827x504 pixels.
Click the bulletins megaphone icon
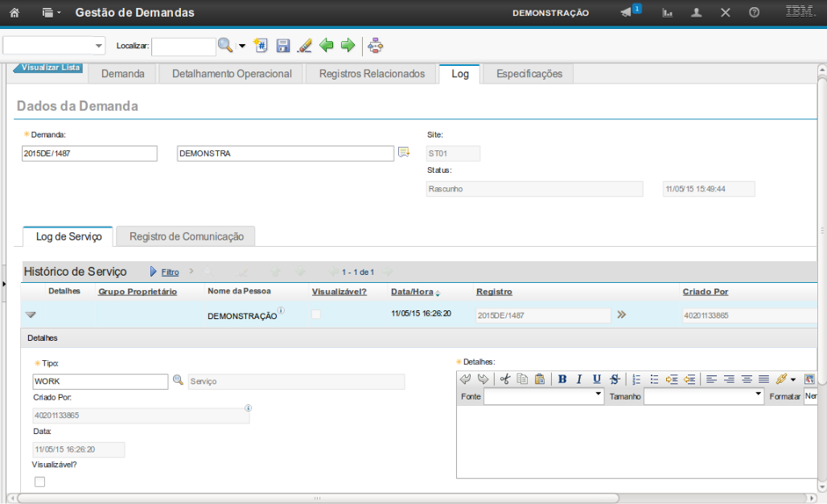coord(627,13)
